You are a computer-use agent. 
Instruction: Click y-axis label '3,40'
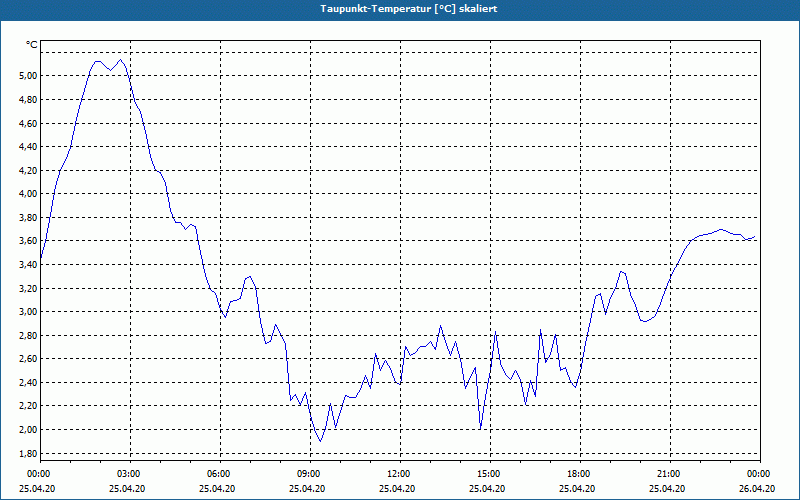pyautogui.click(x=28, y=264)
